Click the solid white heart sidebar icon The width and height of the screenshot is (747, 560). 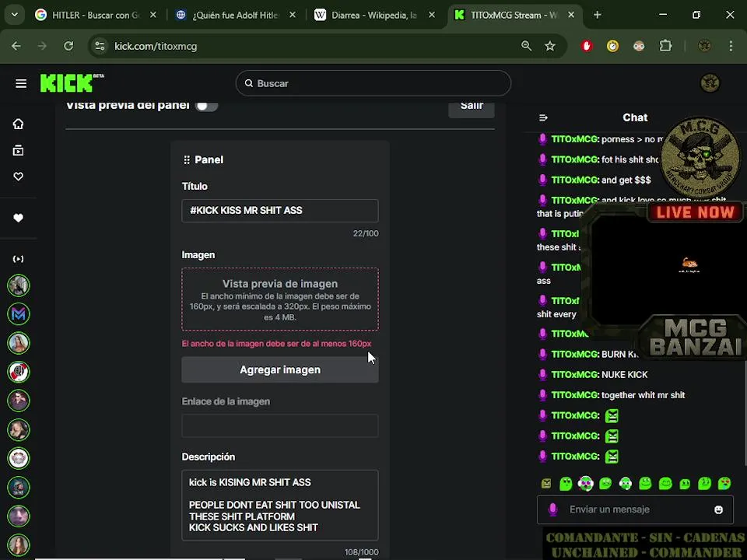point(18,218)
